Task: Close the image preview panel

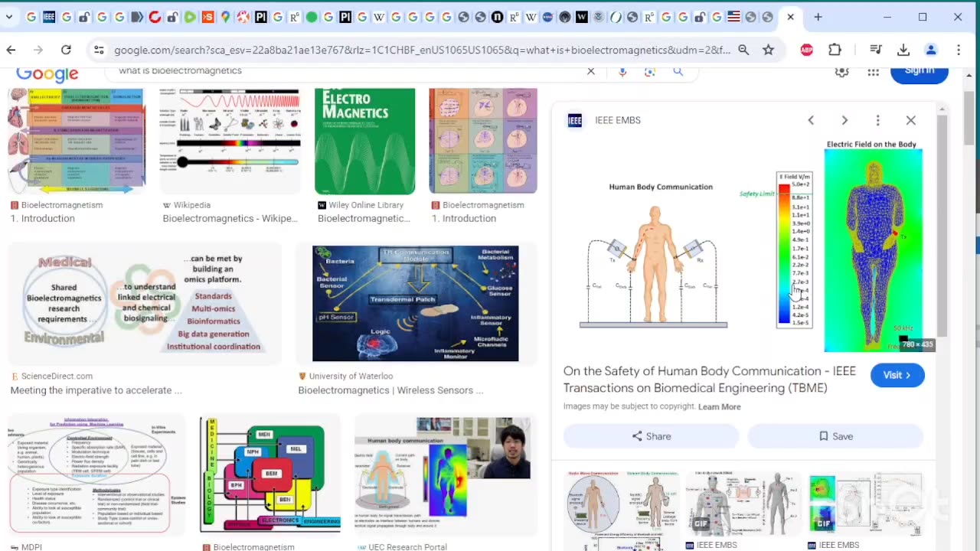Action: 911,120
